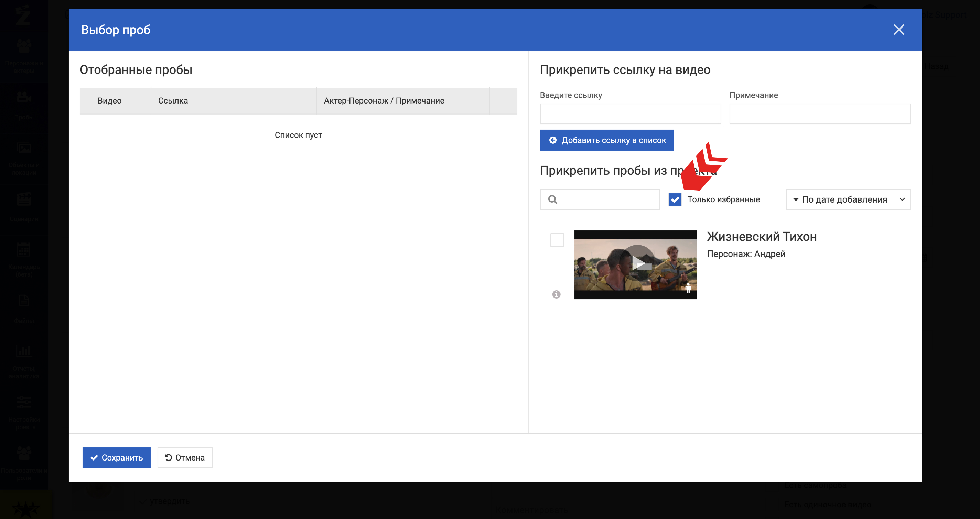Focus the Введите ссылку input field
The width and height of the screenshot is (980, 519).
[630, 114]
